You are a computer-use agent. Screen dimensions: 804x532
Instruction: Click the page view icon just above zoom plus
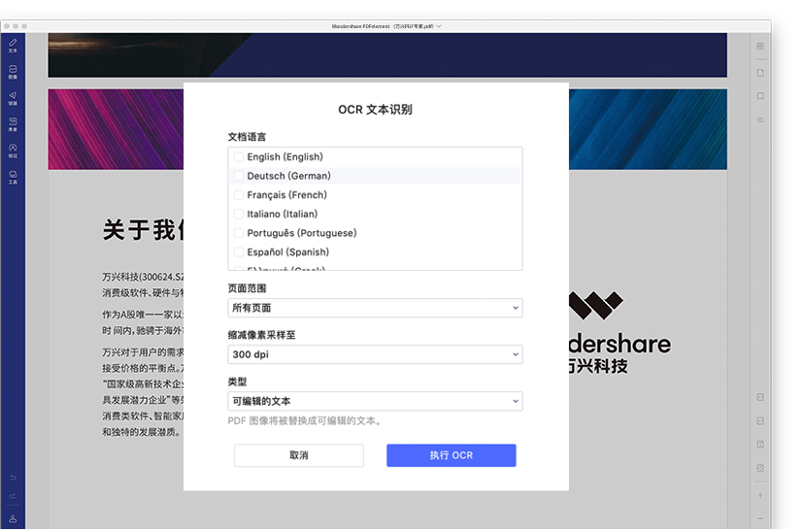(760, 468)
